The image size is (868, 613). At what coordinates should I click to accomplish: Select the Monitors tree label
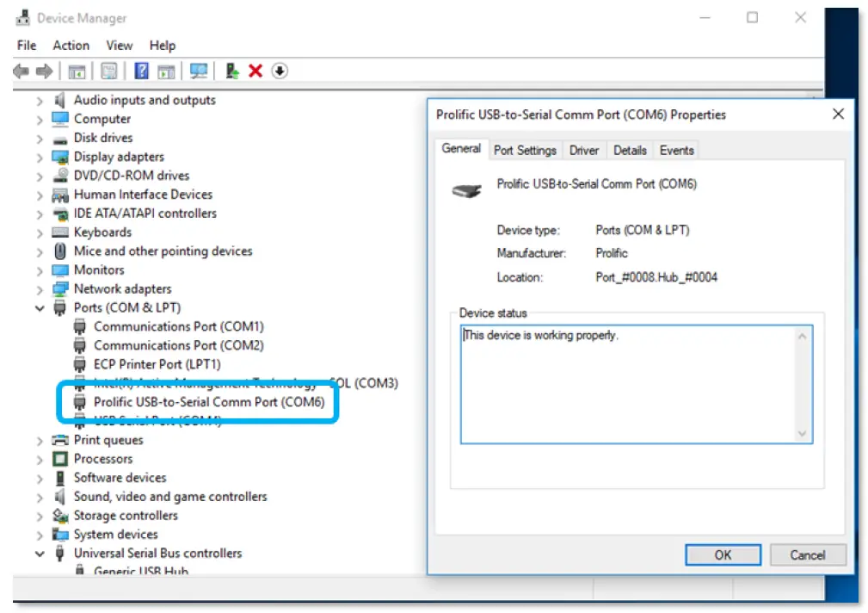point(99,270)
